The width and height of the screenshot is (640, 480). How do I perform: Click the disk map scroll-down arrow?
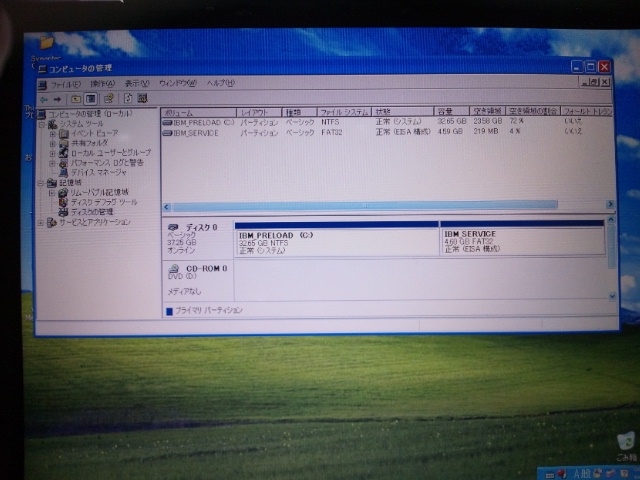click(612, 296)
